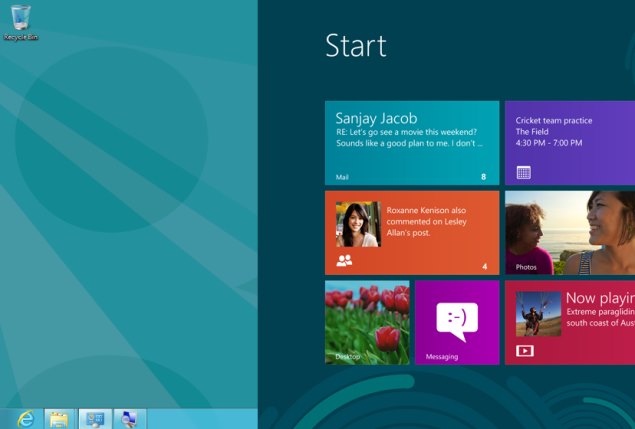Click the calendar grid icon on purple tile

coord(523,172)
